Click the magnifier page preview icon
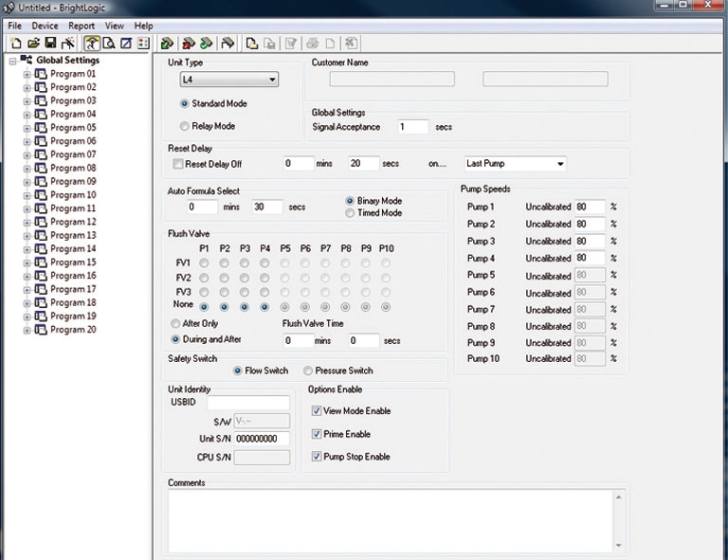Image resolution: width=728 pixels, height=560 pixels. (x=109, y=44)
